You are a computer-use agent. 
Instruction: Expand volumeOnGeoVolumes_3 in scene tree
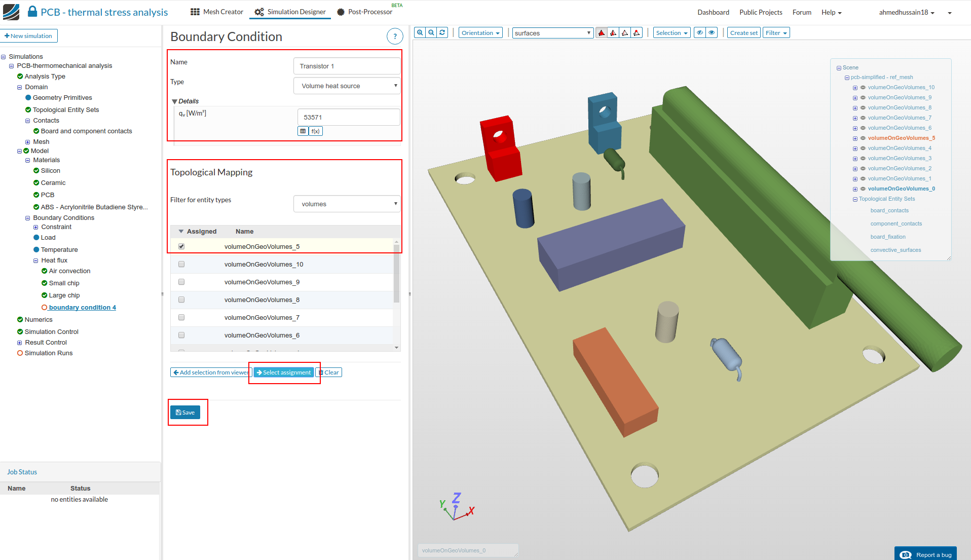[855, 159]
